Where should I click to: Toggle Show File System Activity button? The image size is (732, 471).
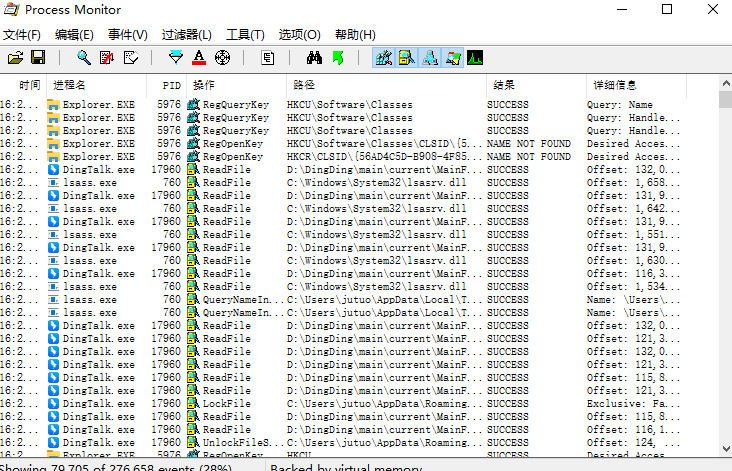pos(407,58)
